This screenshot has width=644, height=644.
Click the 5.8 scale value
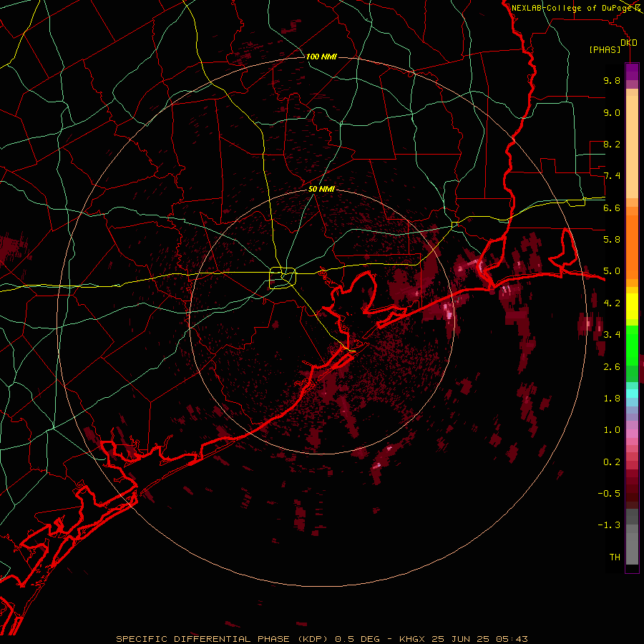(612, 240)
